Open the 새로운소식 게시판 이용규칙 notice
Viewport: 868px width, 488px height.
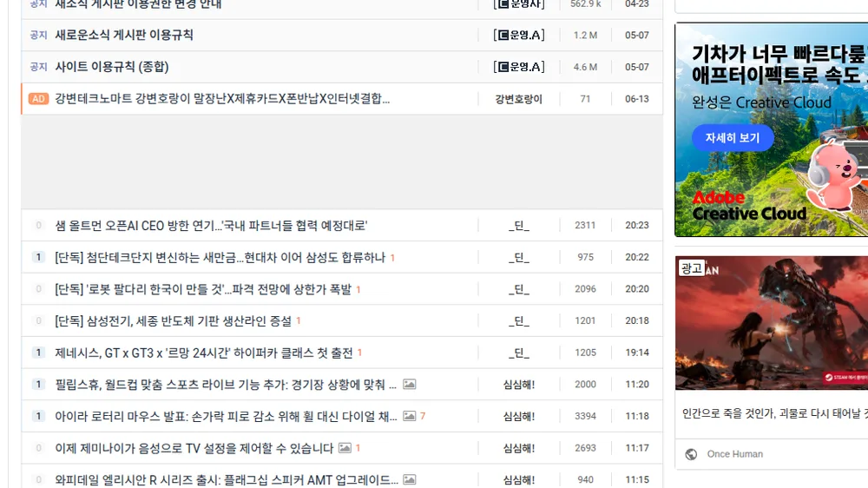[124, 35]
